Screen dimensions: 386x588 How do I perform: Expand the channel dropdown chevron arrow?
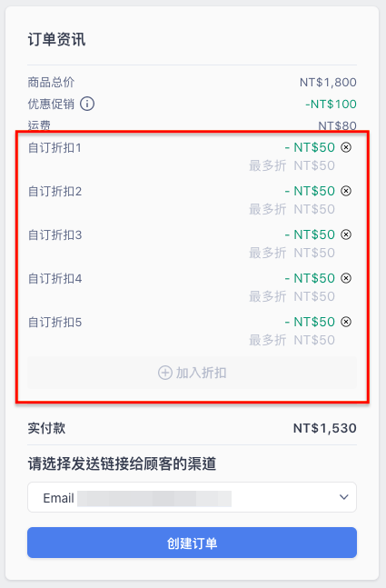[343, 497]
